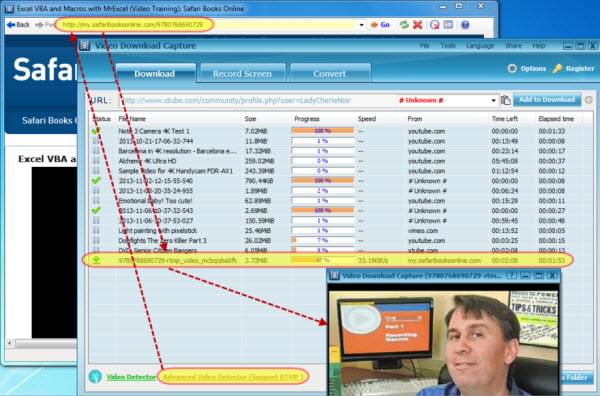Click the File Name column header
The width and height of the screenshot is (600, 396).
(132, 119)
